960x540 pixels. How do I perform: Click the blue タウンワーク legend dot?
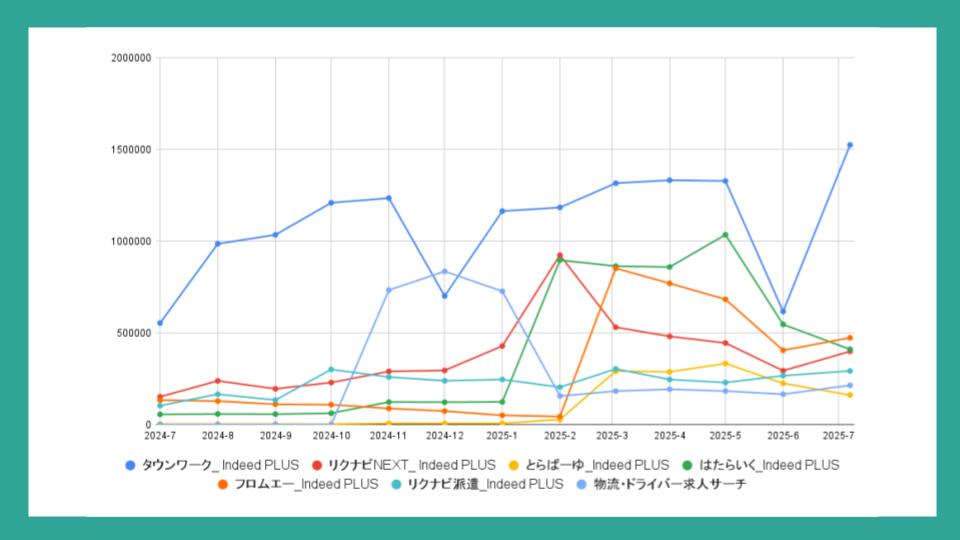pos(131,465)
